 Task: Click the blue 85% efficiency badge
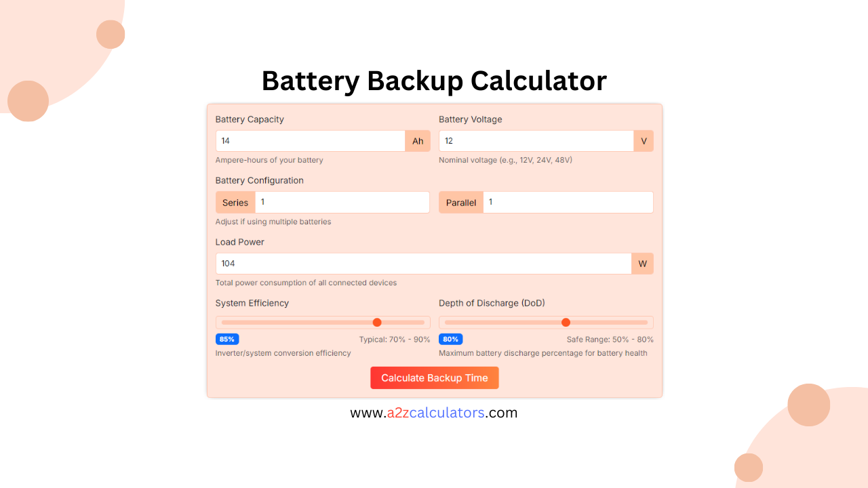[x=226, y=339]
